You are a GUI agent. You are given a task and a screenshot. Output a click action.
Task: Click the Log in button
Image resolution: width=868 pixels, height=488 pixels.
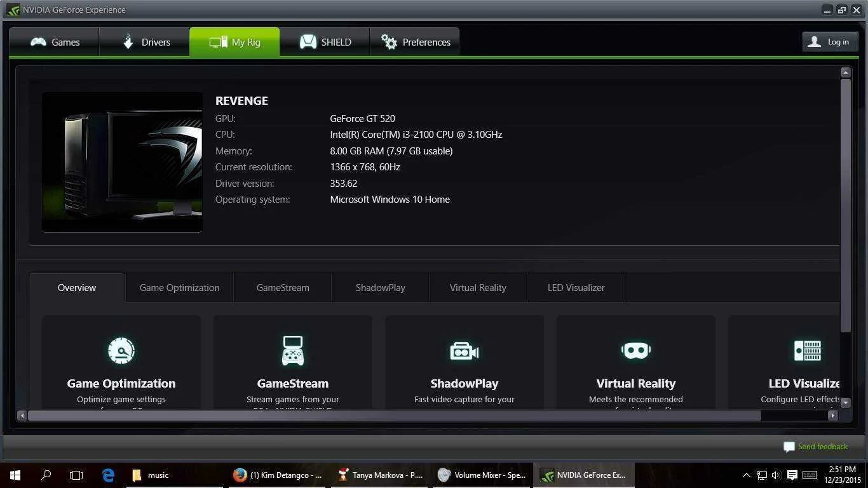831,42
